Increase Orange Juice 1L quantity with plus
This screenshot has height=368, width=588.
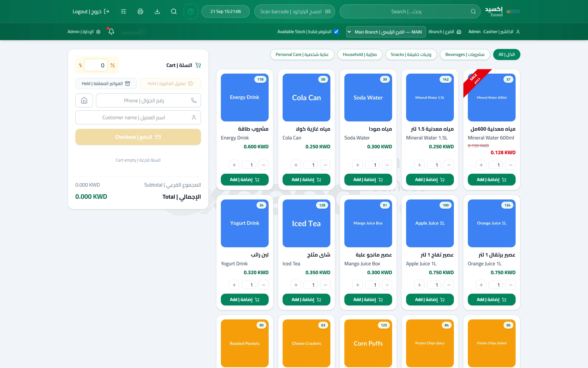pos(481,285)
